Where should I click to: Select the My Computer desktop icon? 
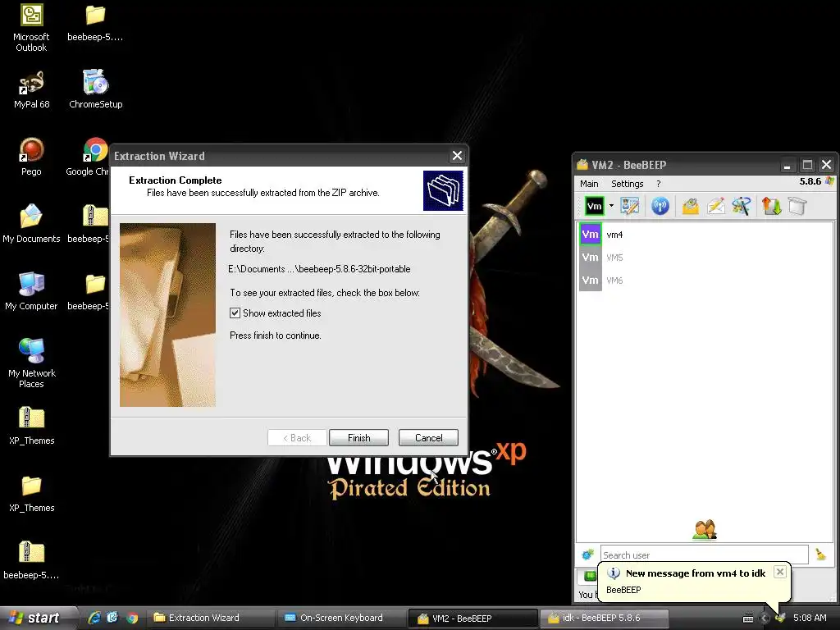tap(31, 291)
